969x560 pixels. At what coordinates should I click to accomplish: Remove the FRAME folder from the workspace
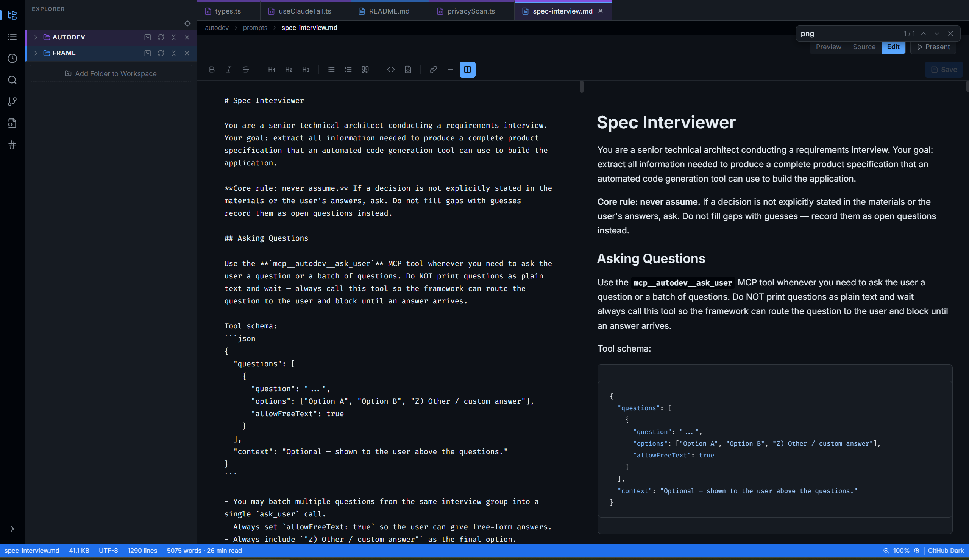pyautogui.click(x=187, y=53)
